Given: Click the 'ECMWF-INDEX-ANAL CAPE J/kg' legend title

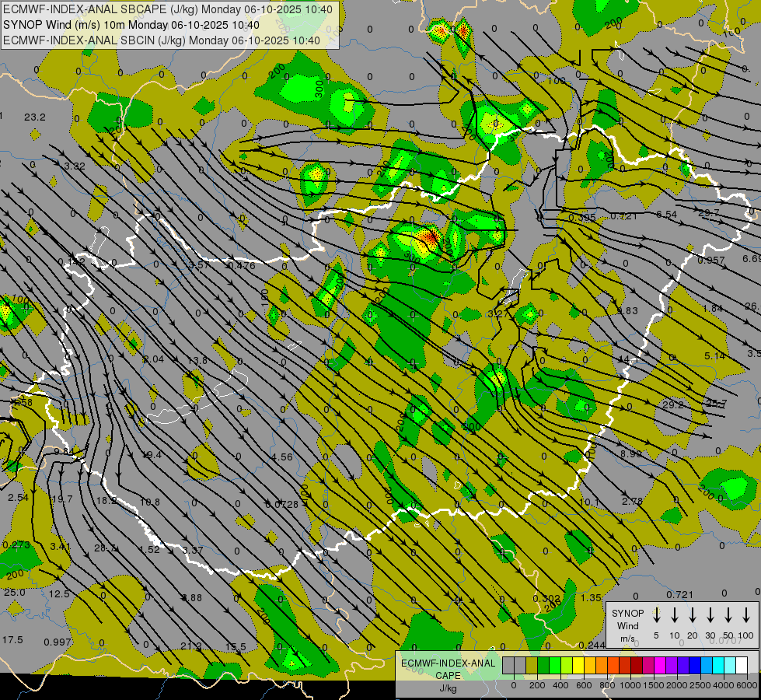Looking at the screenshot, I should 448,675.
